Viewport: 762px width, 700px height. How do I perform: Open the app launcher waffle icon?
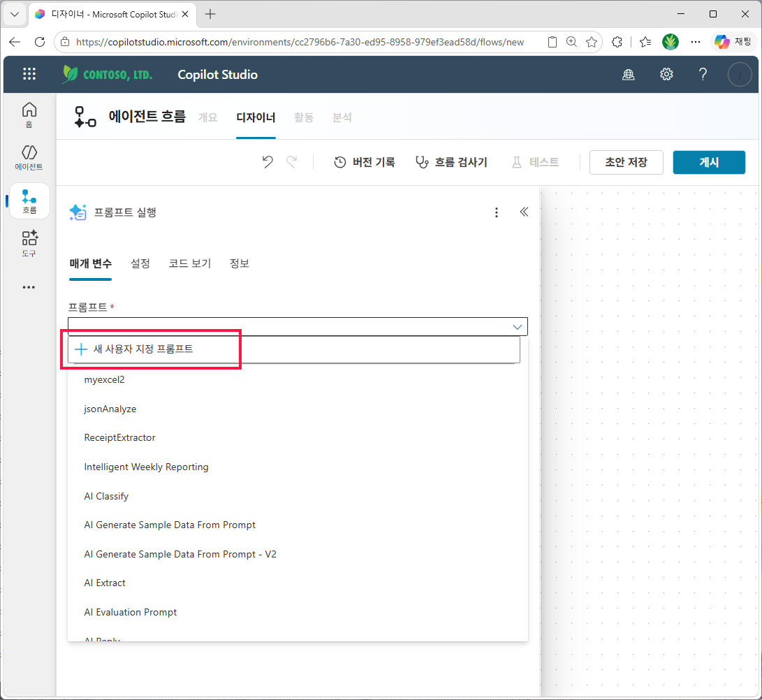(x=29, y=74)
